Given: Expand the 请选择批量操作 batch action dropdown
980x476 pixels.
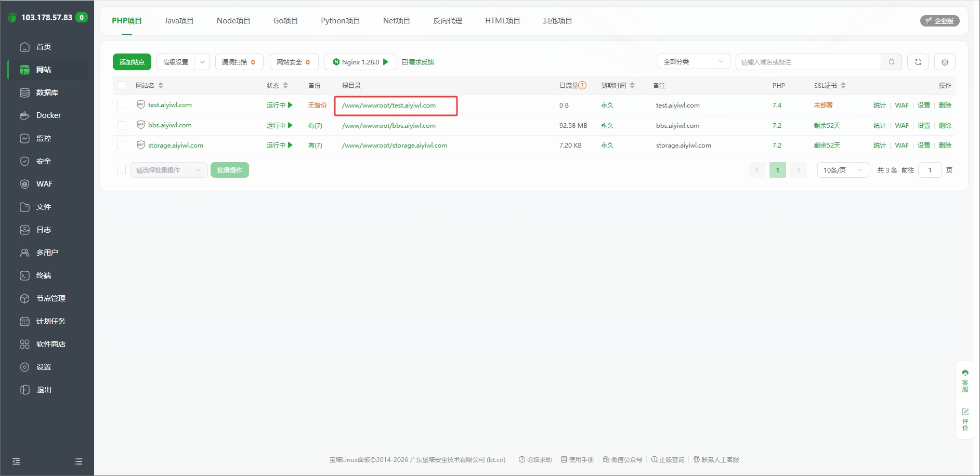Looking at the screenshot, I should (x=168, y=170).
